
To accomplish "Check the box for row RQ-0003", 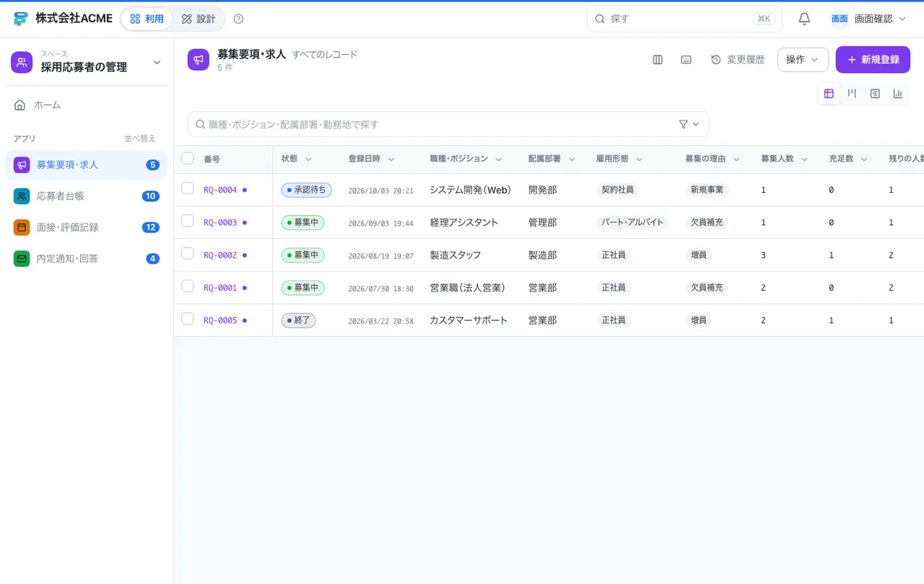I will click(188, 221).
